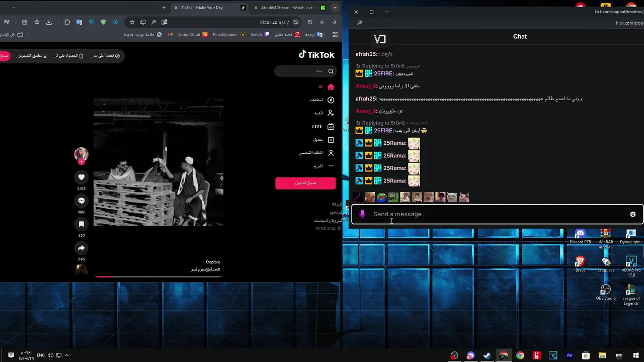Open After Effects from the taskbar

click(x=570, y=355)
